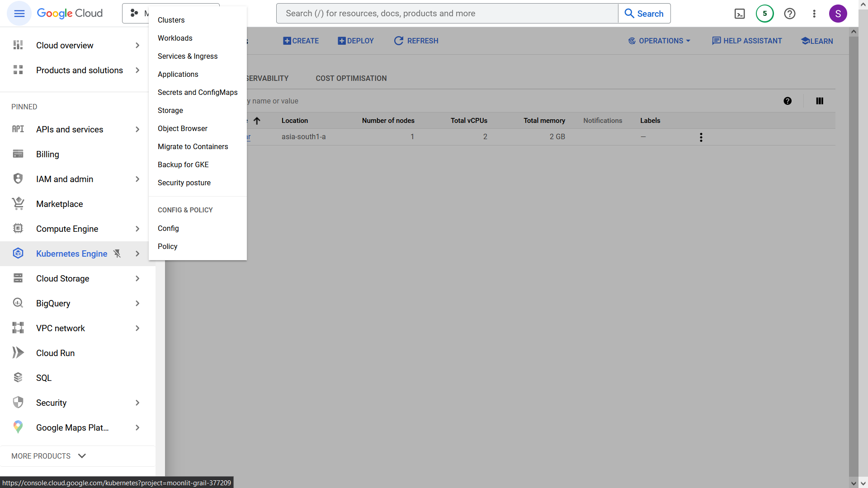
Task: Open the cluster row three-dot actions menu
Action: click(701, 137)
